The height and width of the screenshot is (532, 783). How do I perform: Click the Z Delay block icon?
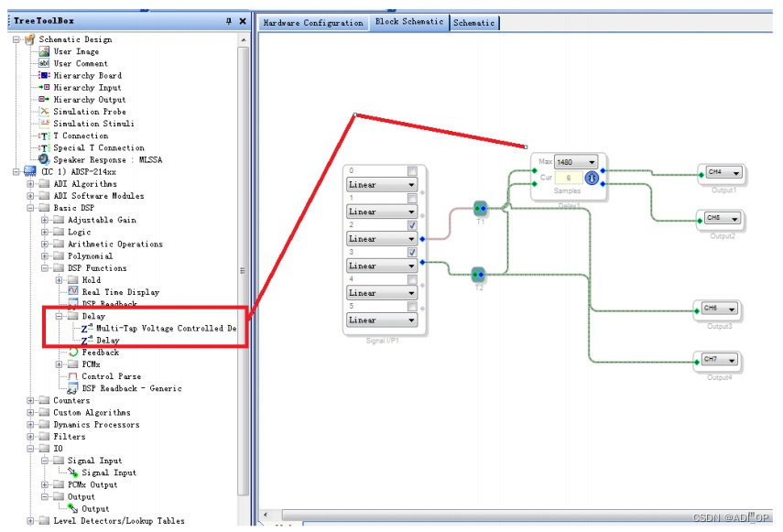87,340
